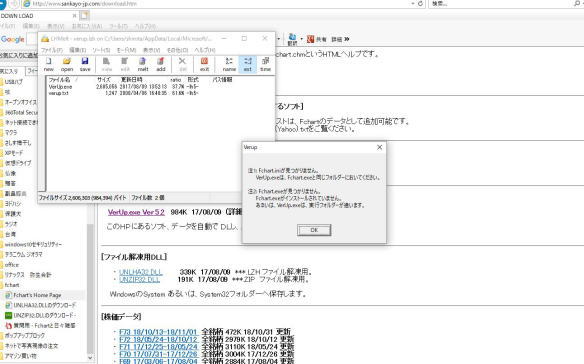Screen dimensions: 584x364
Task: Open the F70 17/07/31-17/12/26 data link
Action: (x=158, y=354)
